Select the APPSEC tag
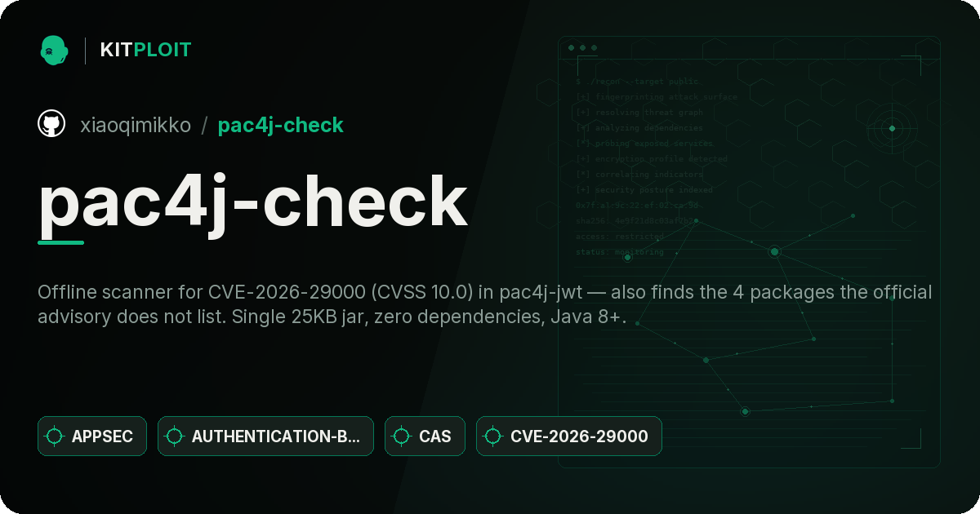 [x=92, y=436]
